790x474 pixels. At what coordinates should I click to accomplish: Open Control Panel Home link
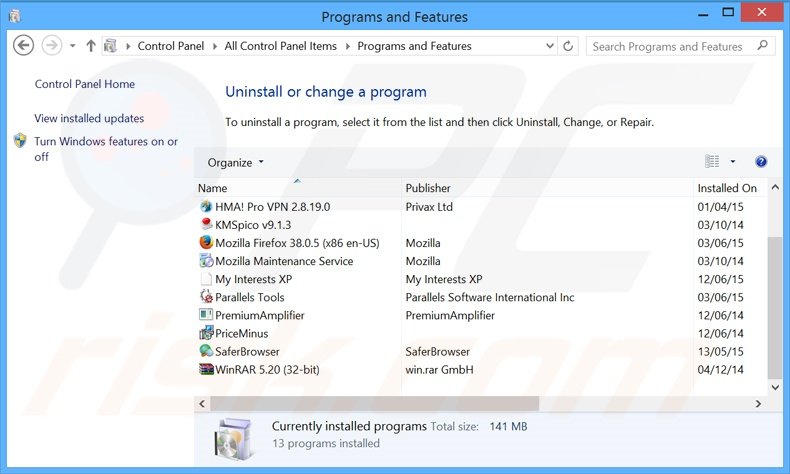click(85, 84)
